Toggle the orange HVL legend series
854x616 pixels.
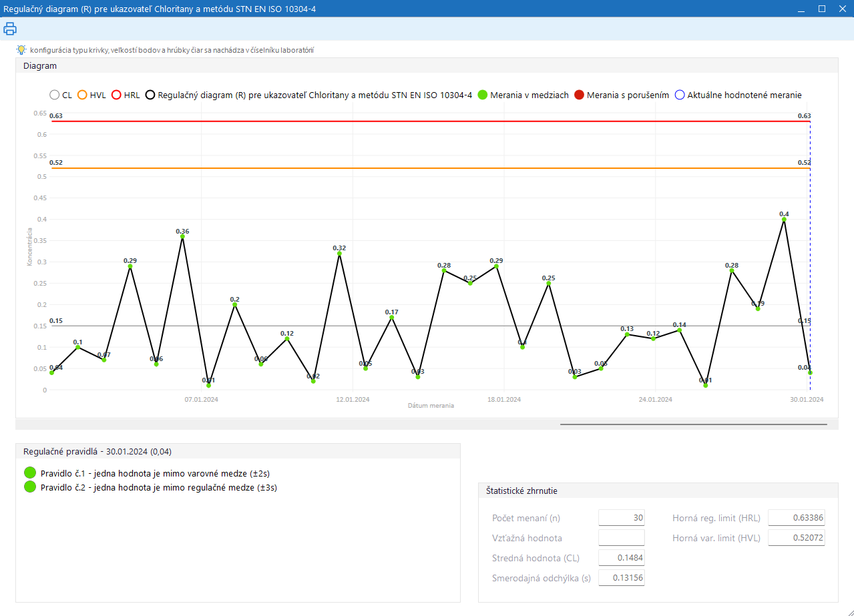83,95
